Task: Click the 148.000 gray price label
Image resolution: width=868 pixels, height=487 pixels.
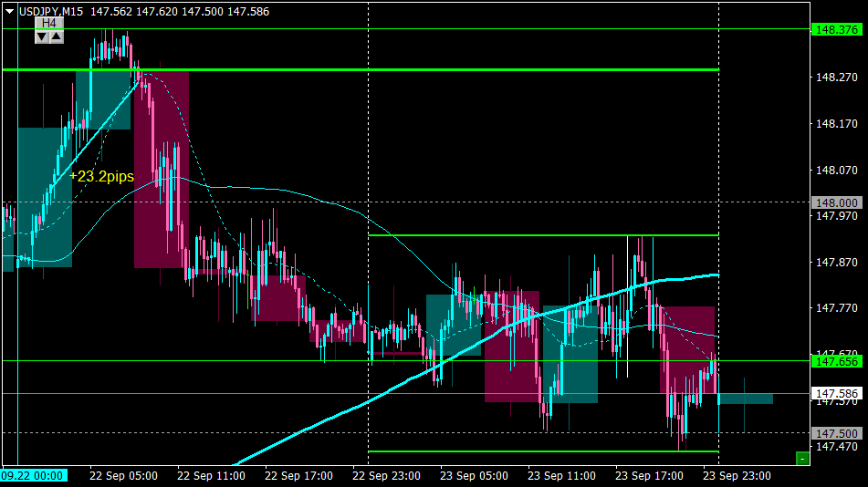Action: (836, 202)
